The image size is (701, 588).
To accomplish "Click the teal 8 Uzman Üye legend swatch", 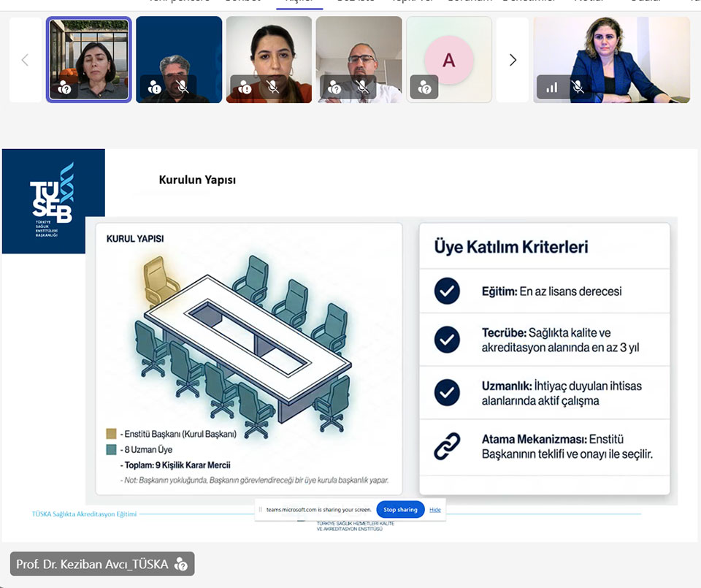I will coord(111,450).
